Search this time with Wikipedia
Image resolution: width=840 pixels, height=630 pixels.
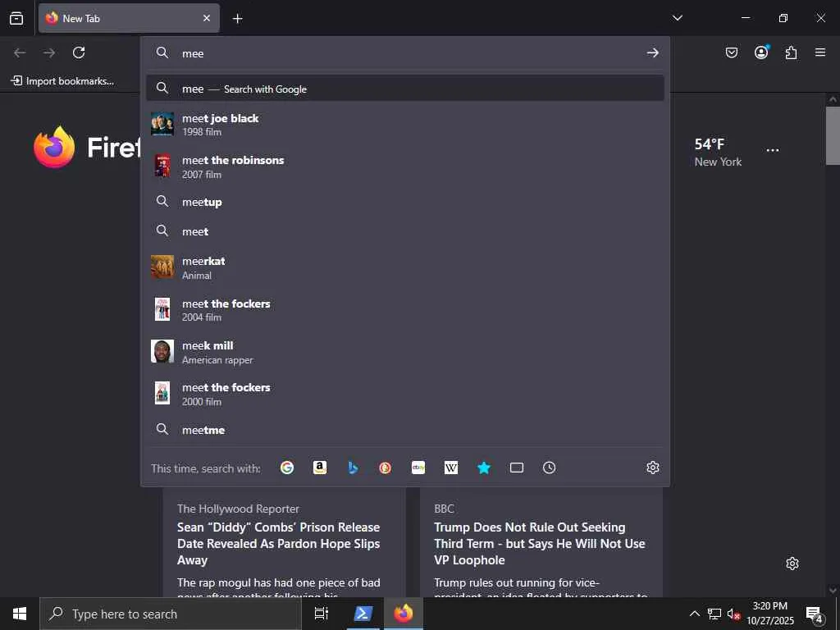(x=451, y=468)
